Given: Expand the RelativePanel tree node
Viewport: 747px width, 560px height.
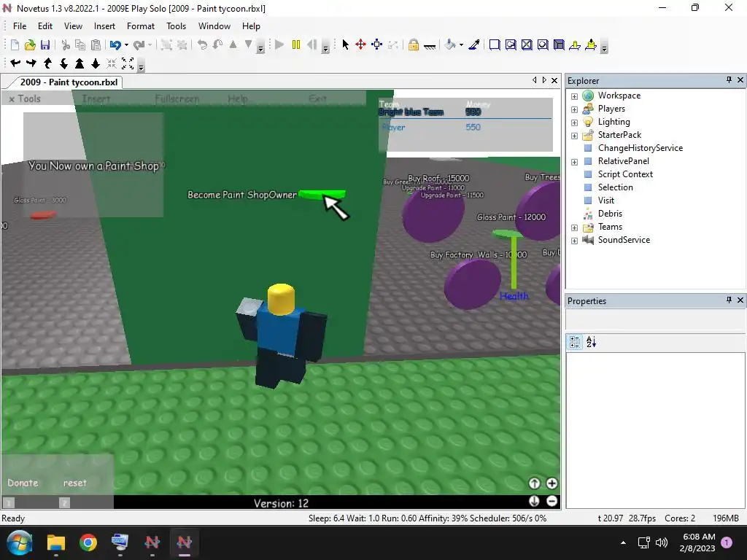Looking at the screenshot, I should point(575,162).
